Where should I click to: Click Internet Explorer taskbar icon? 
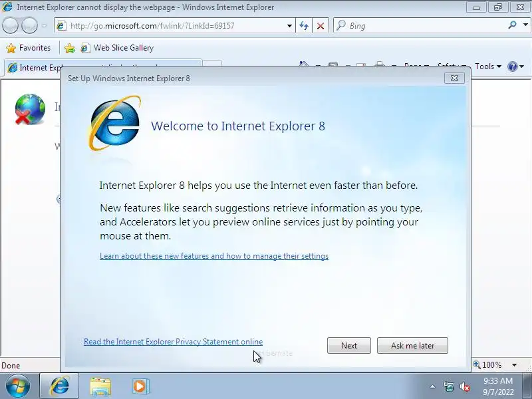59,386
